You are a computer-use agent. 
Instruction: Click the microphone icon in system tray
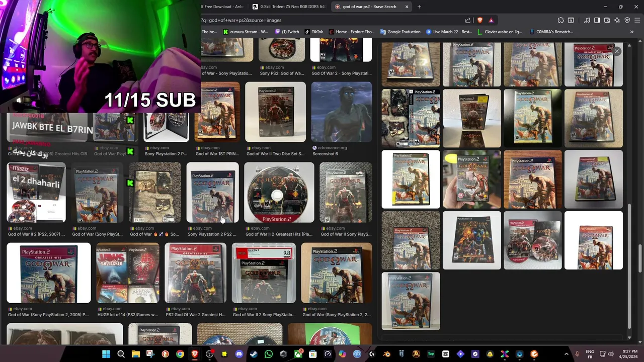[x=577, y=354]
